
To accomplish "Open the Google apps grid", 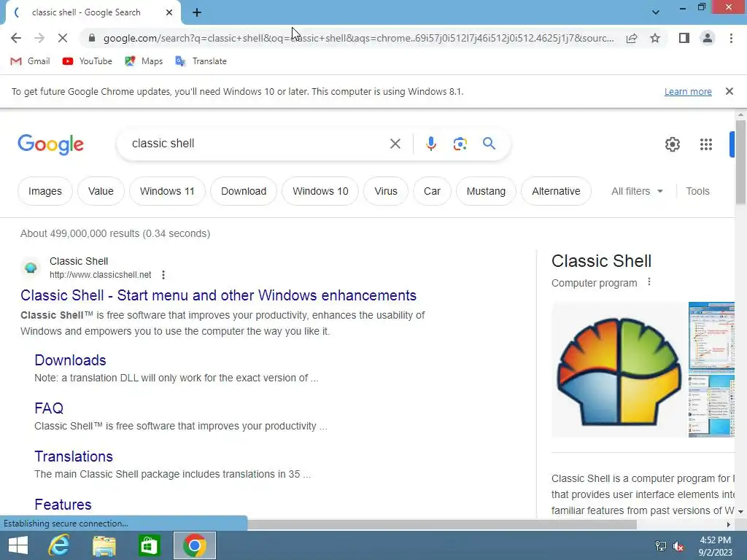I will tap(706, 144).
